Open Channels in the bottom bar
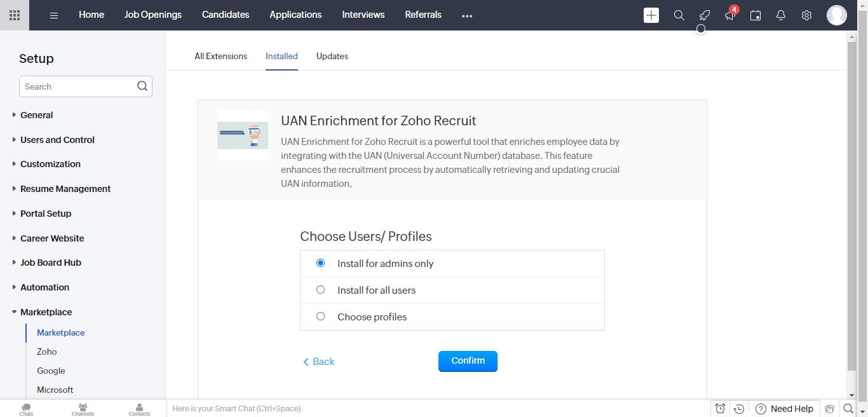This screenshot has width=868, height=417. pos(83,409)
